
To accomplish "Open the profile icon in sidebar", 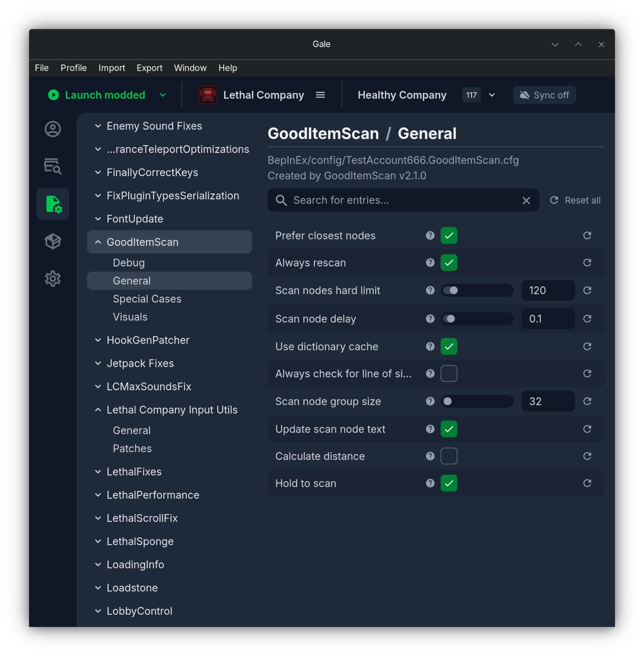I will click(x=53, y=129).
